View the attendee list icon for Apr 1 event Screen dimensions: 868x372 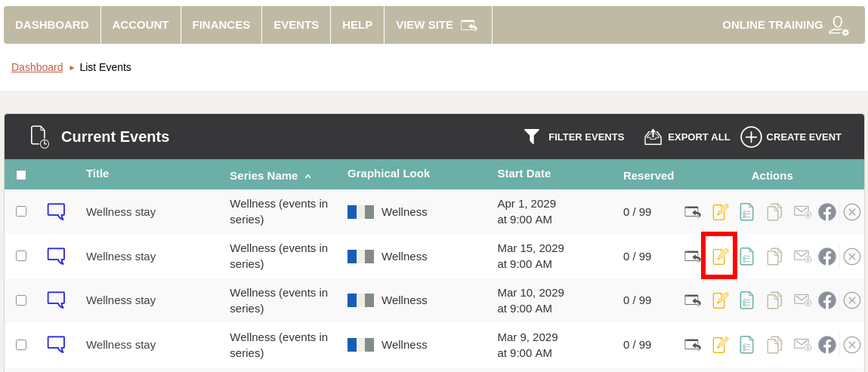(746, 213)
